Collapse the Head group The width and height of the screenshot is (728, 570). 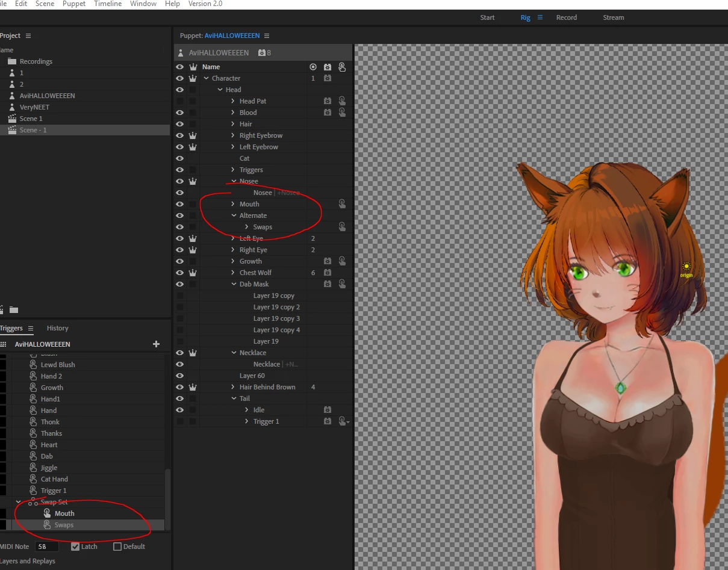pyautogui.click(x=220, y=90)
